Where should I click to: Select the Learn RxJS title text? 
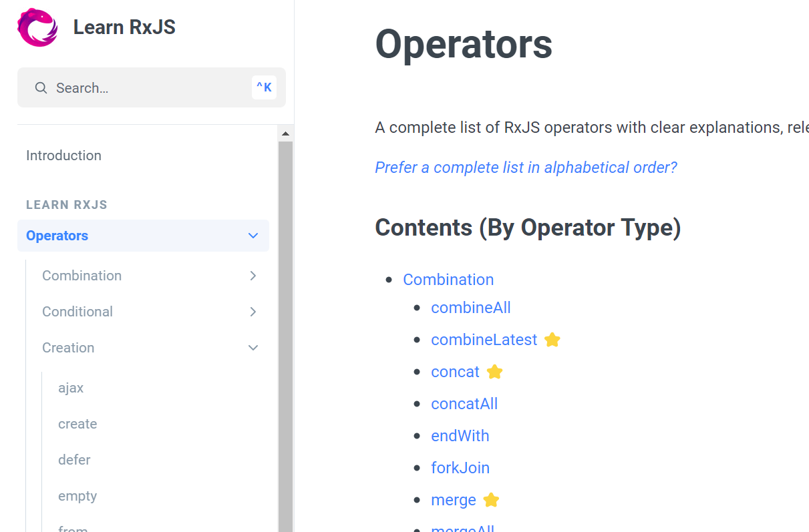coord(124,27)
